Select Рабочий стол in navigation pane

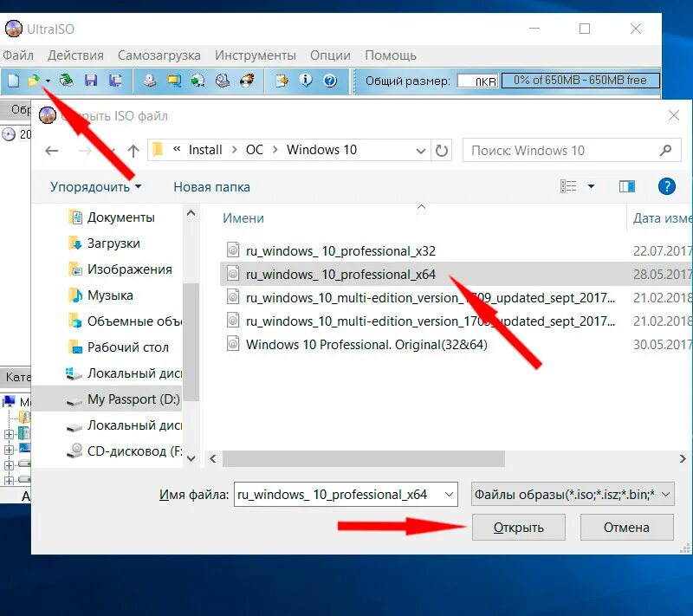[119, 347]
